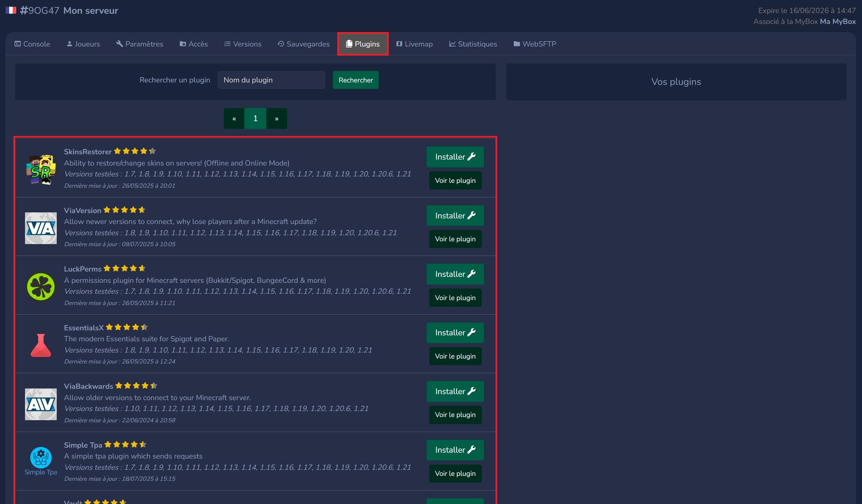
Task: Click the LuckPerms clover logo
Action: (41, 287)
